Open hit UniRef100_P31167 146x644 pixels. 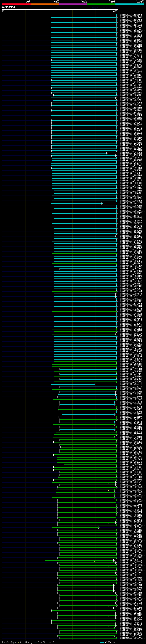131,17
